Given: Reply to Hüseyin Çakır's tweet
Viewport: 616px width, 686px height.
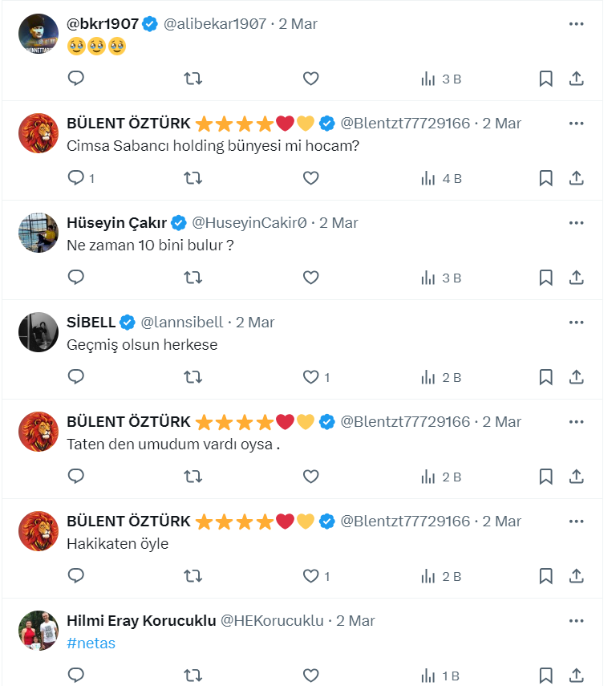Looking at the screenshot, I should pos(76,278).
